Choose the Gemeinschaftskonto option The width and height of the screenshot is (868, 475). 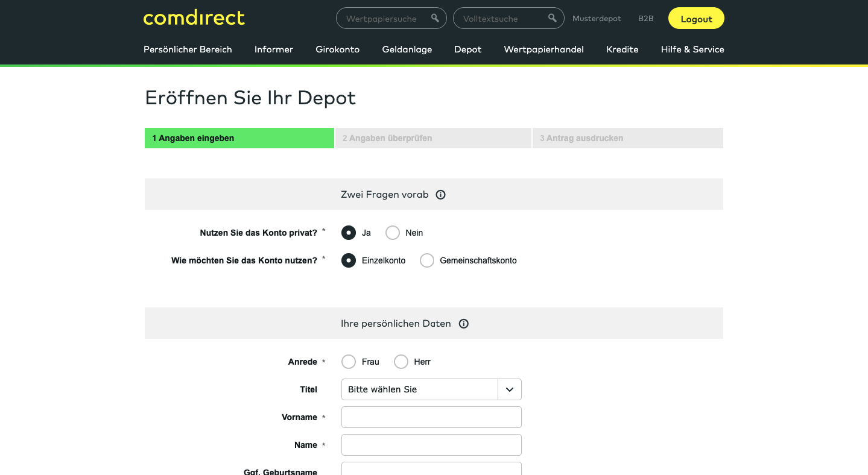pyautogui.click(x=427, y=260)
